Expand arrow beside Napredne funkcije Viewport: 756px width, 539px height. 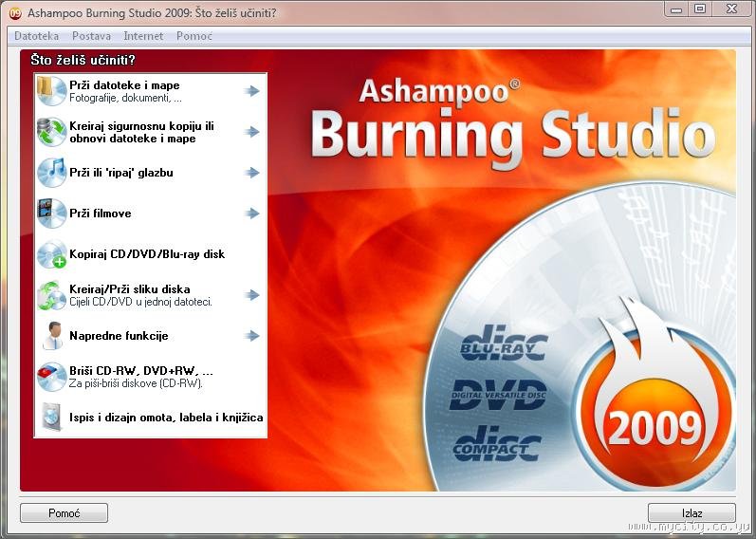(251, 335)
